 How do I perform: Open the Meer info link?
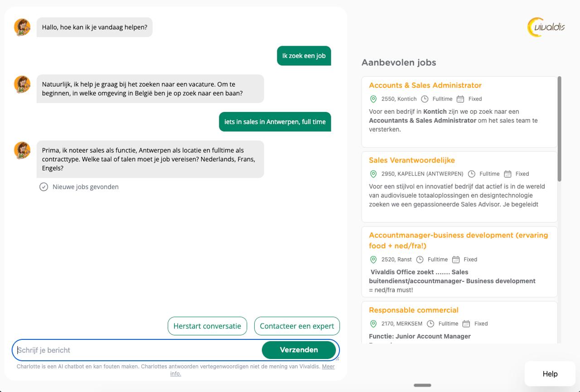[x=329, y=366]
